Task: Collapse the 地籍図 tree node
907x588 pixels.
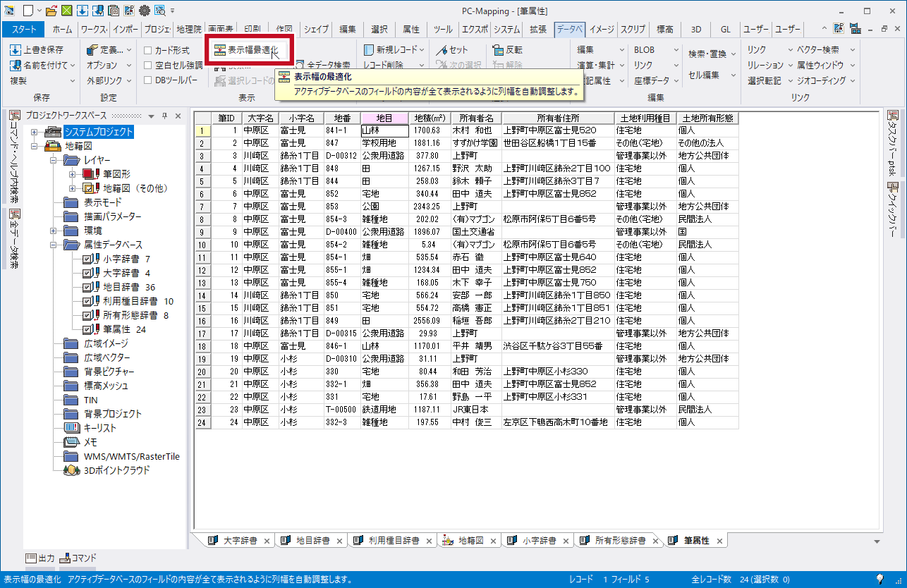Action: point(34,146)
